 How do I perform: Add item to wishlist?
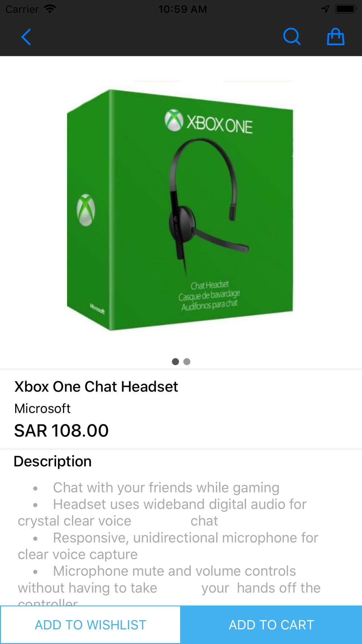pos(90,625)
